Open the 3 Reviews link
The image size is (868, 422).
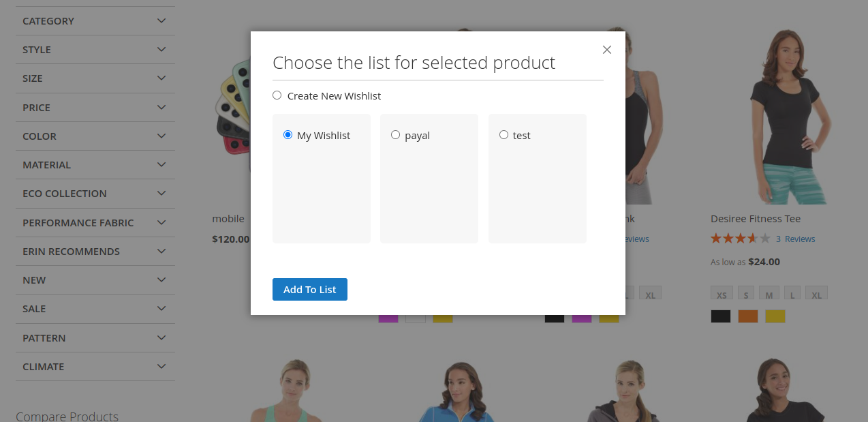pos(796,239)
